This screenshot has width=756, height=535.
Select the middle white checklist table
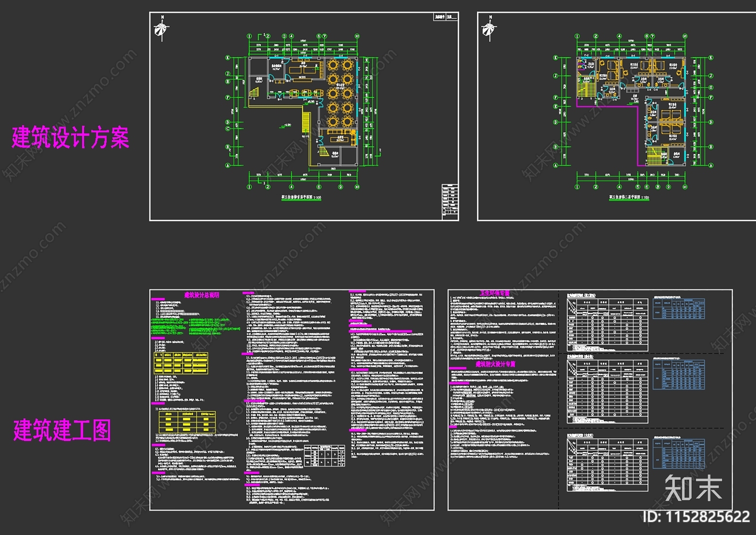(x=607, y=391)
